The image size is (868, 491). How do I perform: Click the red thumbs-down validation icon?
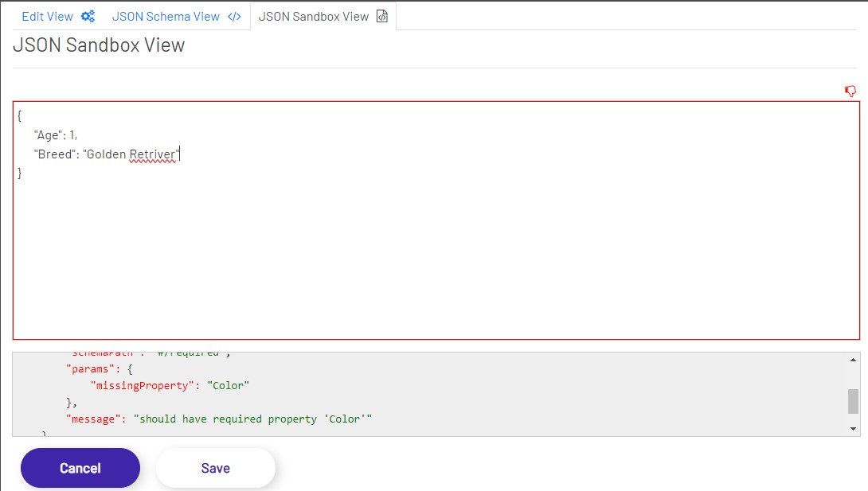click(x=850, y=92)
